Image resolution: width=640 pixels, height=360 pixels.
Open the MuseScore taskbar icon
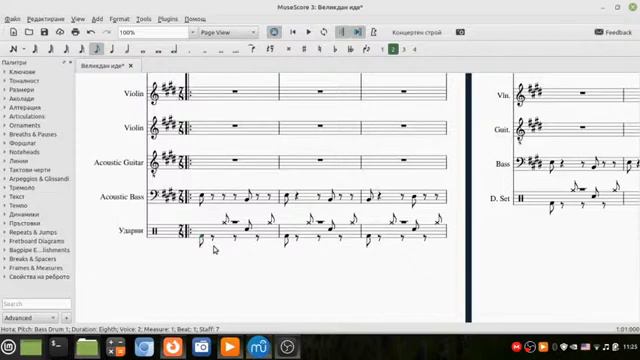click(258, 347)
